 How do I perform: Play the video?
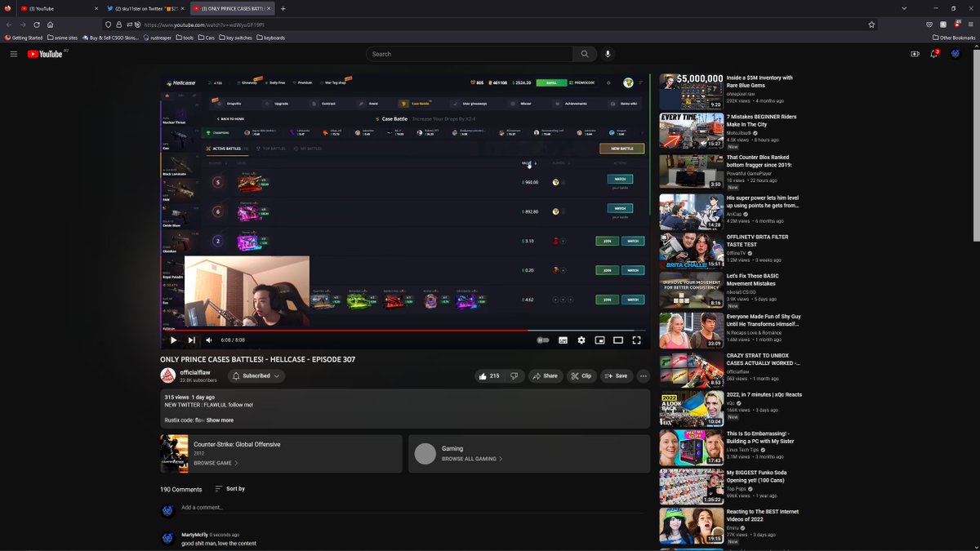pyautogui.click(x=173, y=340)
